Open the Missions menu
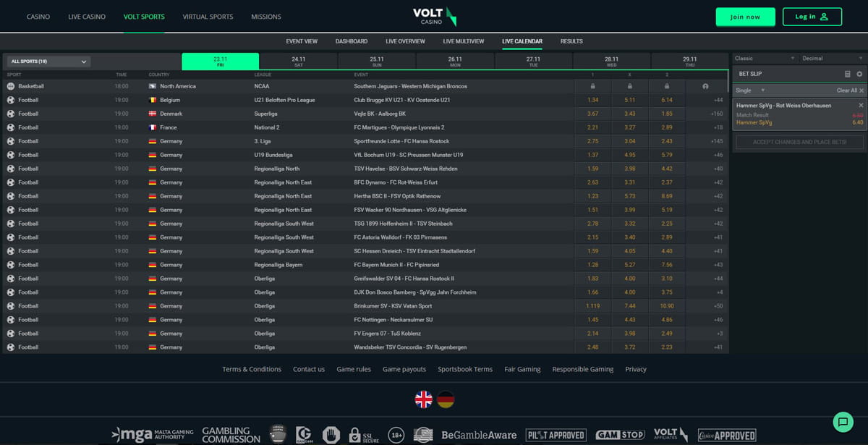The width and height of the screenshot is (868, 445). point(266,17)
